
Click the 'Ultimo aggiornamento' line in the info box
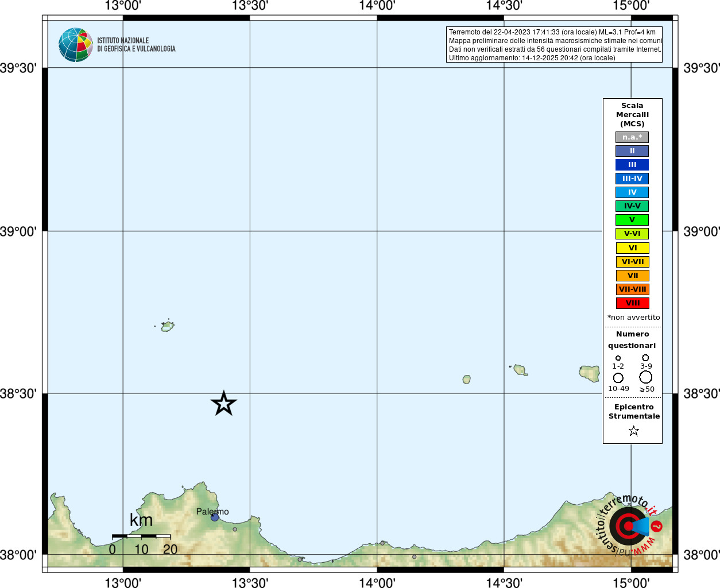(532, 58)
